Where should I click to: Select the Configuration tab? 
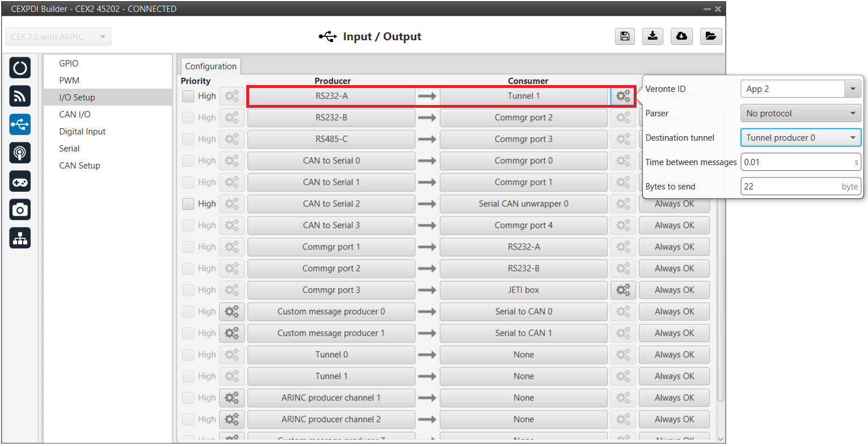tap(210, 66)
